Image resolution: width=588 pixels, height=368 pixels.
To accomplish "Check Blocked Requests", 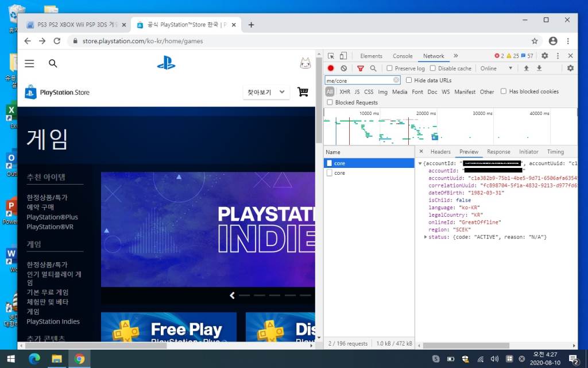I will 330,102.
